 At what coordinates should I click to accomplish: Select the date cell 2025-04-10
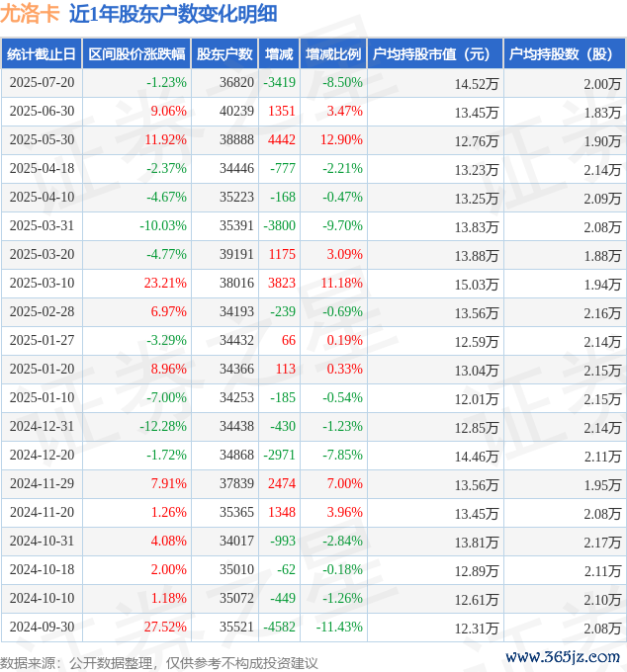42,197
